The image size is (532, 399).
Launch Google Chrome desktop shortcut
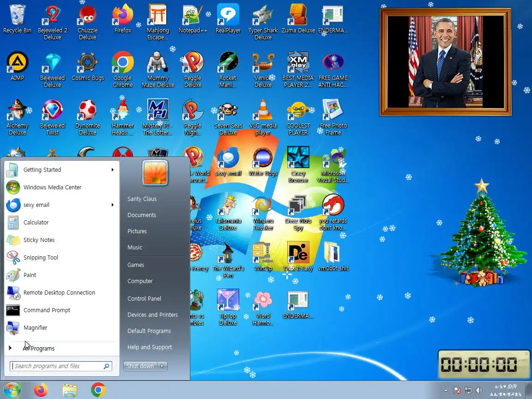122,70
